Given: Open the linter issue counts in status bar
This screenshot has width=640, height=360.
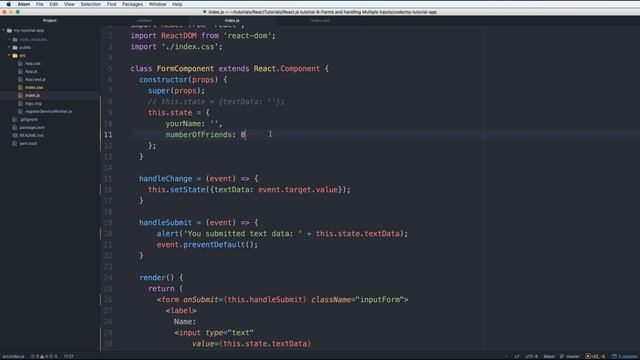Looking at the screenshot, I should [44, 356].
